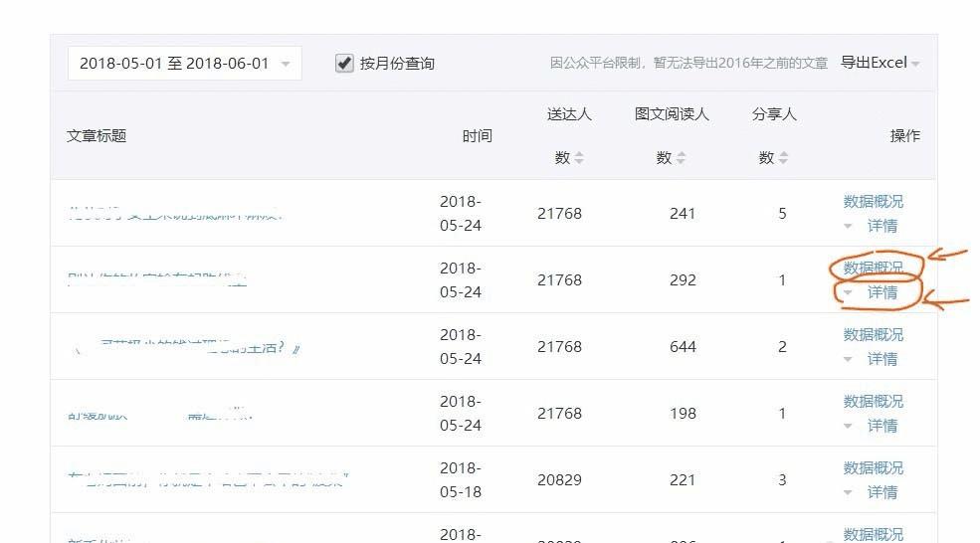Screen dimensions: 980x543
Task: Expand the arrow beside 详情 in 241 row
Action: (x=848, y=226)
